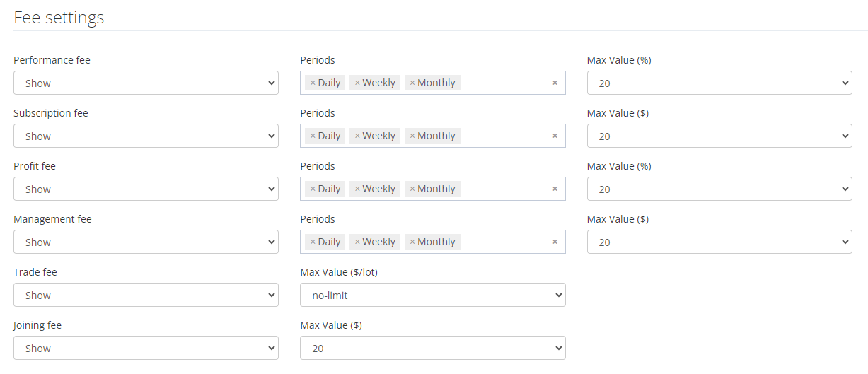Remove Weekly tag from Management fee periods

[x=357, y=242]
